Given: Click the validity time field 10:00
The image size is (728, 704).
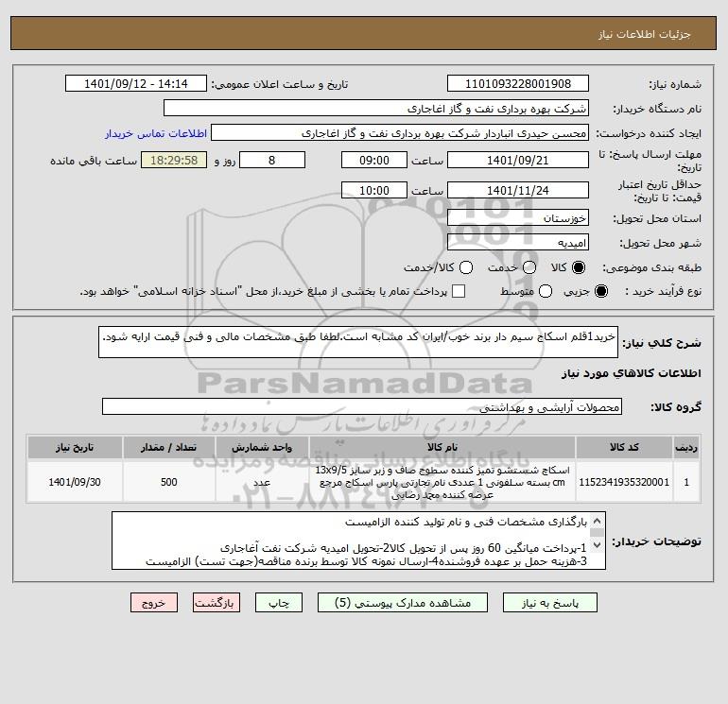Looking at the screenshot, I should click(374, 190).
